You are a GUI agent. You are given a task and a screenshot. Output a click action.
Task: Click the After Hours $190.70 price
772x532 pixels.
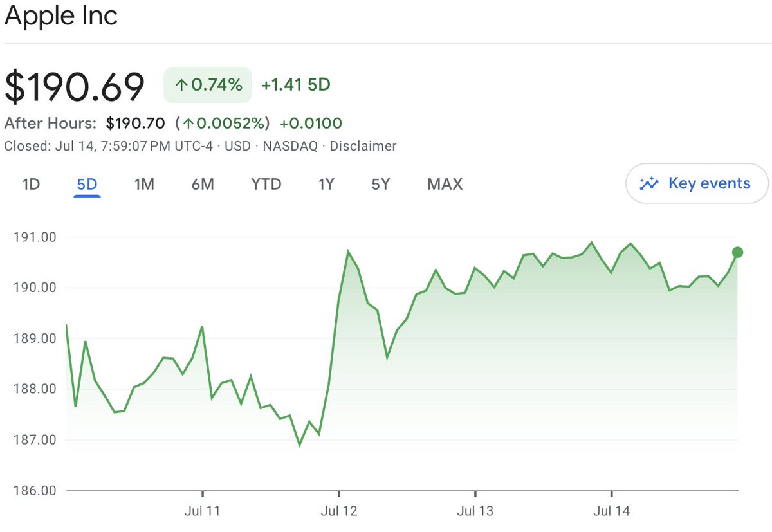[135, 123]
